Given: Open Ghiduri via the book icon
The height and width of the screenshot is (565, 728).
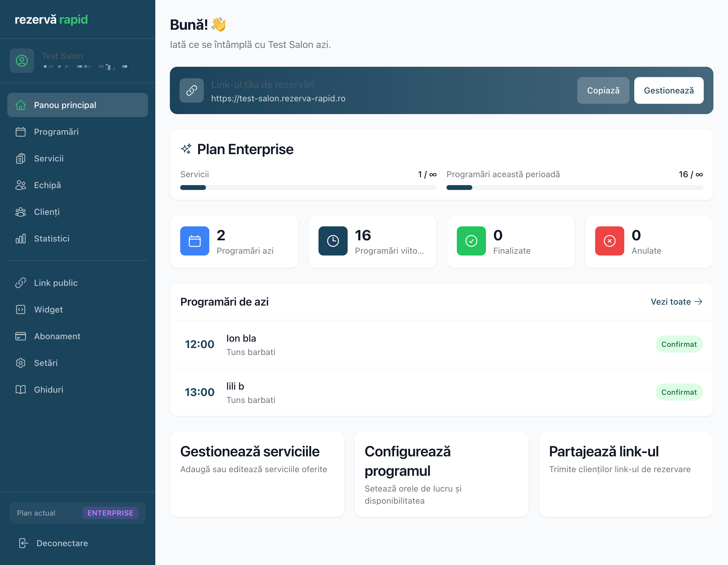Looking at the screenshot, I should click(21, 390).
